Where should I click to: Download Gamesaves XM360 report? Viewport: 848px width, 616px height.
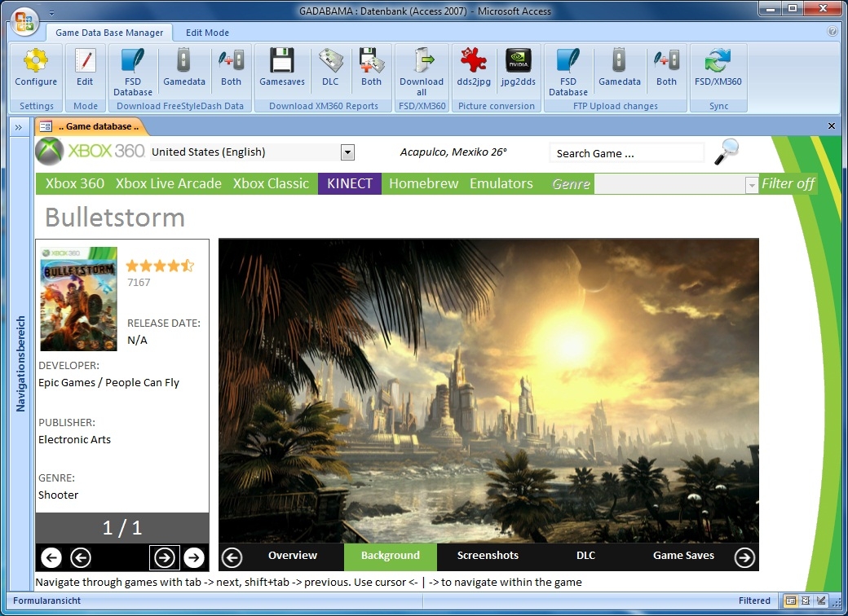pyautogui.click(x=282, y=68)
